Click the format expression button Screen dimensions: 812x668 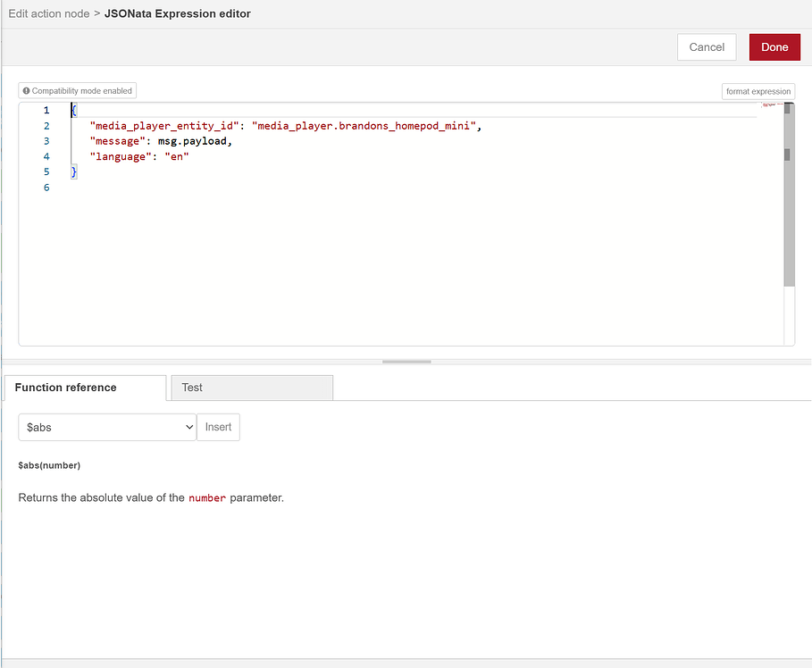click(x=758, y=91)
